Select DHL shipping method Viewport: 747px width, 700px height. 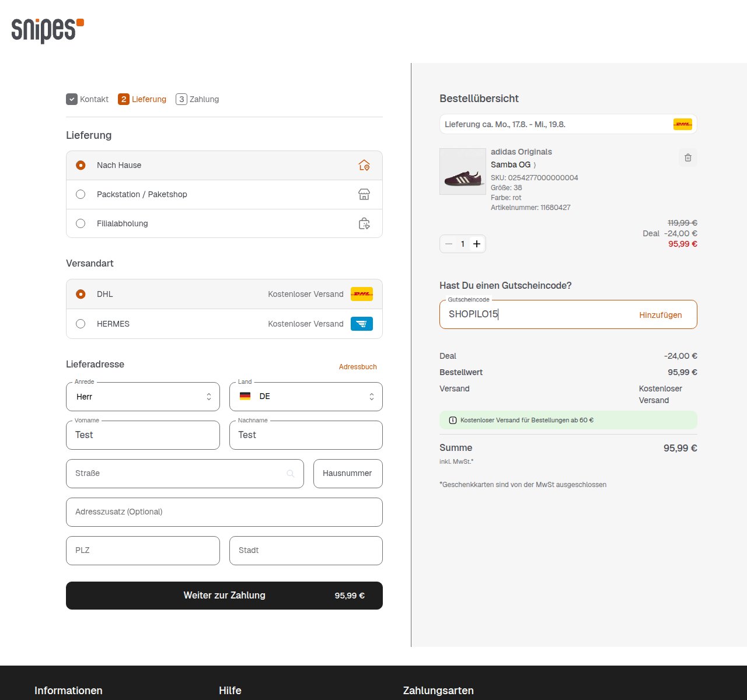tap(224, 294)
